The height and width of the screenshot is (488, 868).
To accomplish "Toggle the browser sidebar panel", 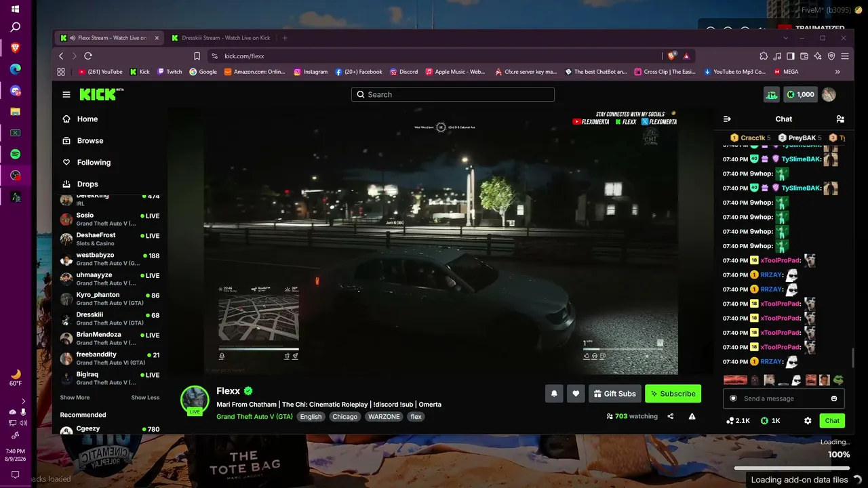I will pyautogui.click(x=791, y=56).
